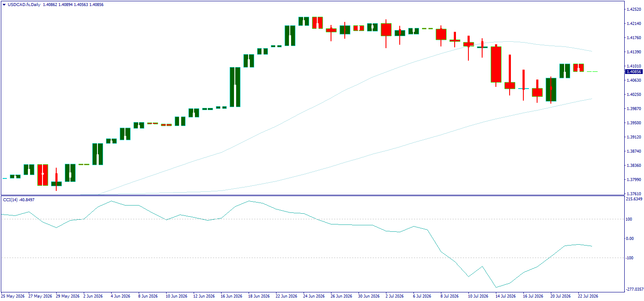Click the 8 Jun 2026 date label
The image size is (644, 301).
[148, 296]
